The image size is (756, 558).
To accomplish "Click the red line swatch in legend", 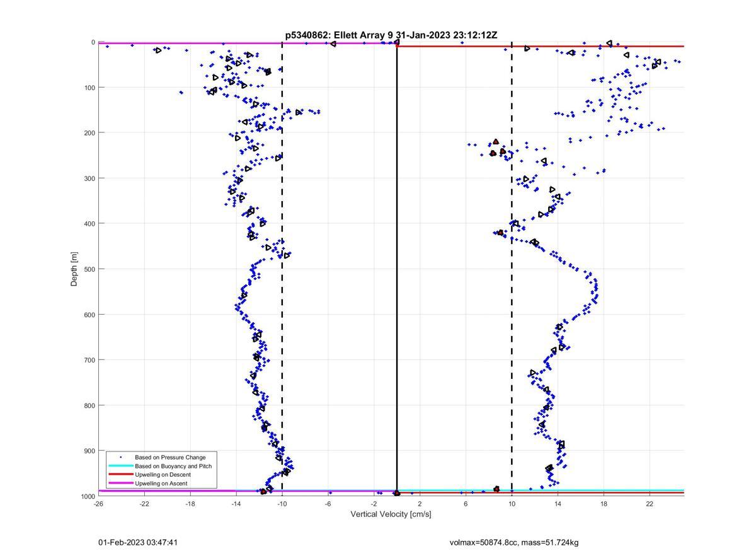I will (x=121, y=475).
